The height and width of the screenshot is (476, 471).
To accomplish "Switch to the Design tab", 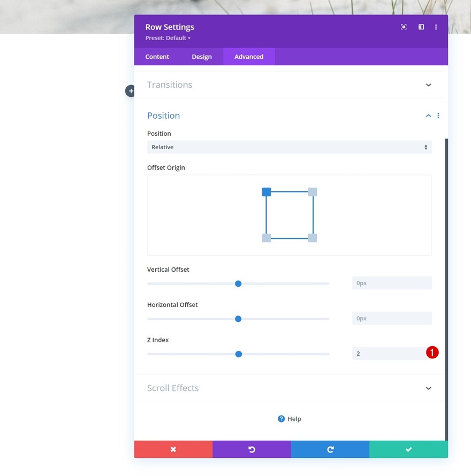I will (x=202, y=57).
